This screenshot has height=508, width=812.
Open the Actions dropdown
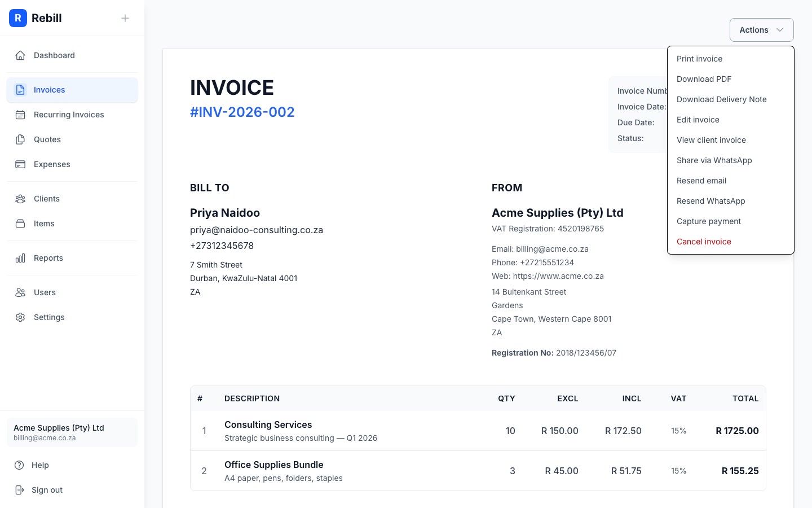(x=761, y=30)
